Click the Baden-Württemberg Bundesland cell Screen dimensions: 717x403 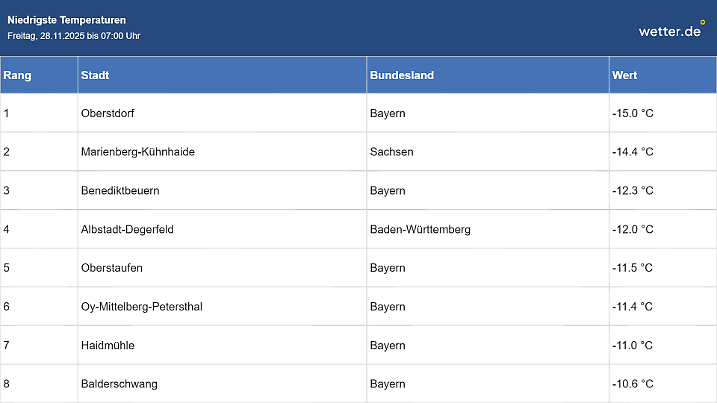tap(420, 229)
